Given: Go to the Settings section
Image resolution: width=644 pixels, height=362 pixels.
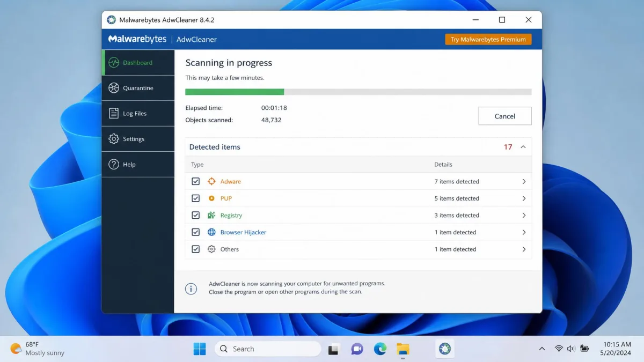Looking at the screenshot, I should click(x=138, y=139).
